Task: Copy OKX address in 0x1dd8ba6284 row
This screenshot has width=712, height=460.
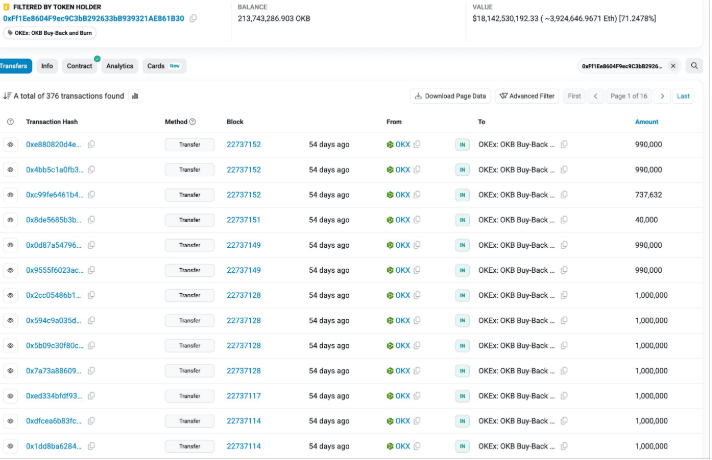Action: point(417,446)
